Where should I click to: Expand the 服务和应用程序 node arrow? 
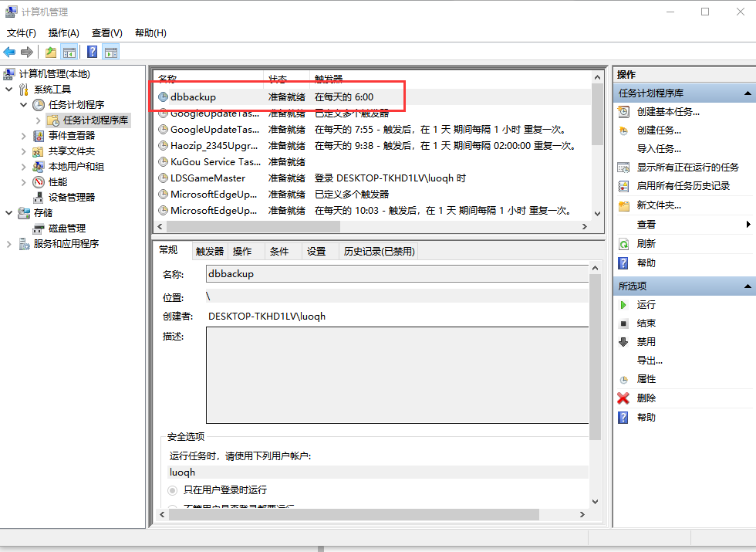pos(8,244)
